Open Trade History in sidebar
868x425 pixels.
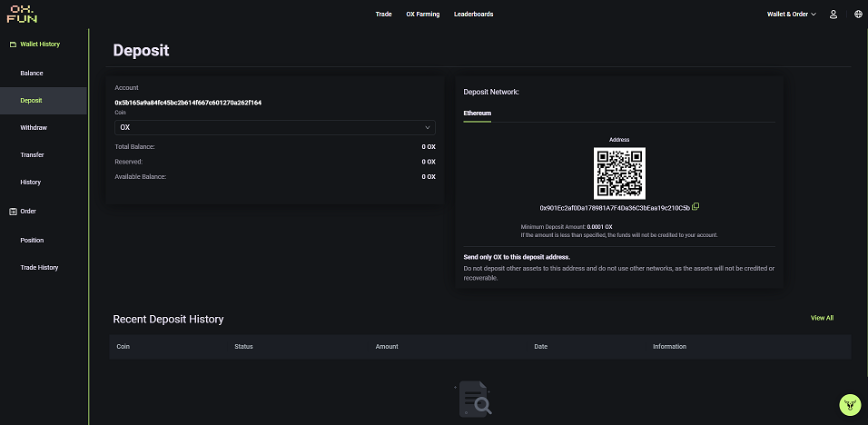coord(39,267)
